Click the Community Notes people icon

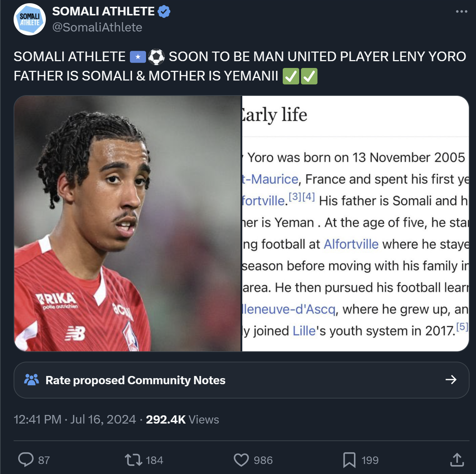click(x=31, y=380)
